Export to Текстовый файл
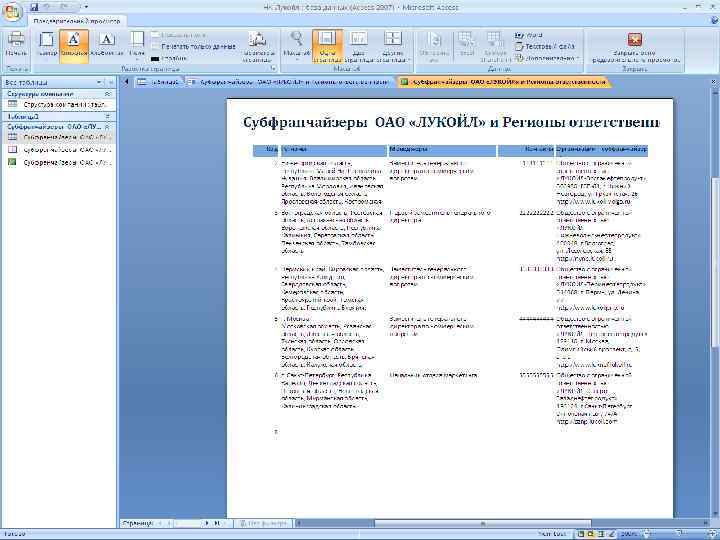 [545, 46]
